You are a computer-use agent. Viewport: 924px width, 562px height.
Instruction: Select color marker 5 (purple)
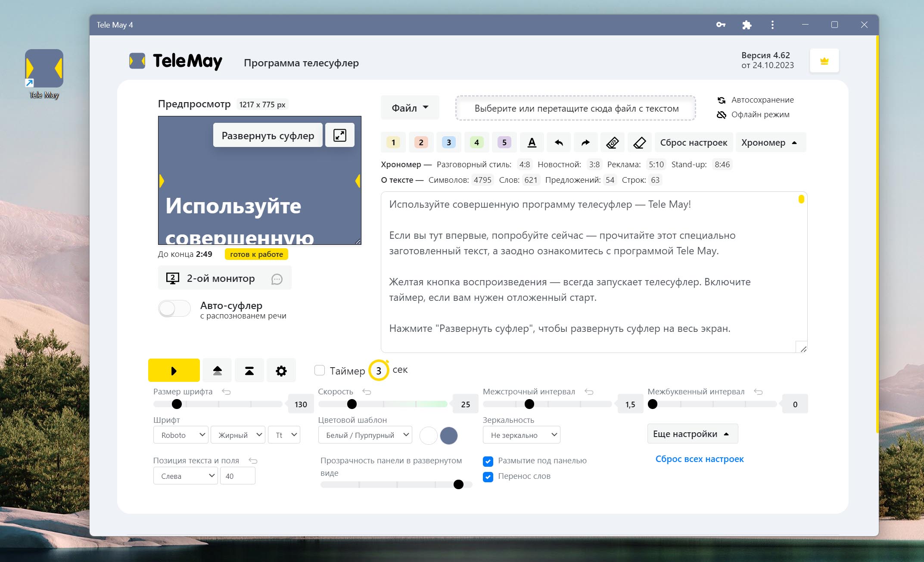click(x=504, y=142)
